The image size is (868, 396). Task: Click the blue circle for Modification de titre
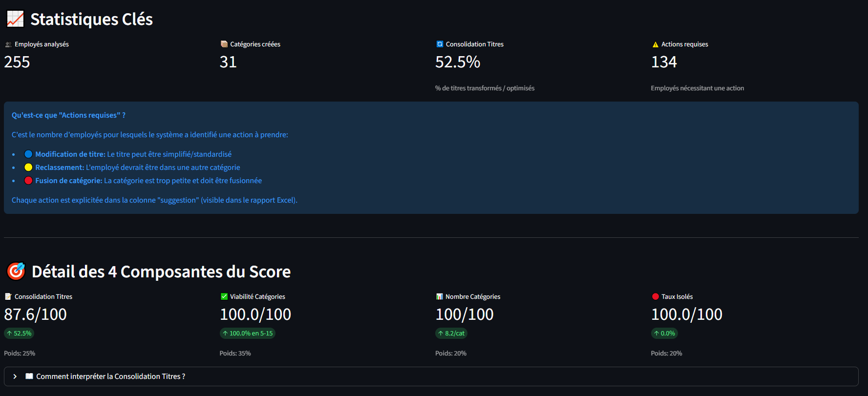tap(28, 154)
